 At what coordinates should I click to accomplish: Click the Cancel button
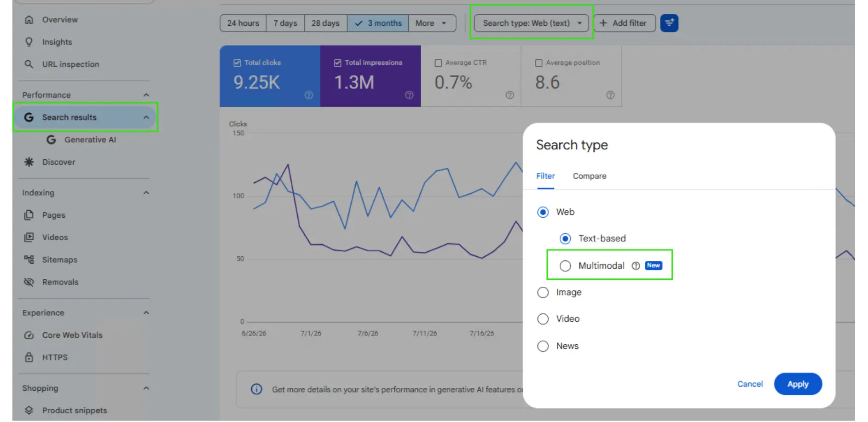click(750, 384)
